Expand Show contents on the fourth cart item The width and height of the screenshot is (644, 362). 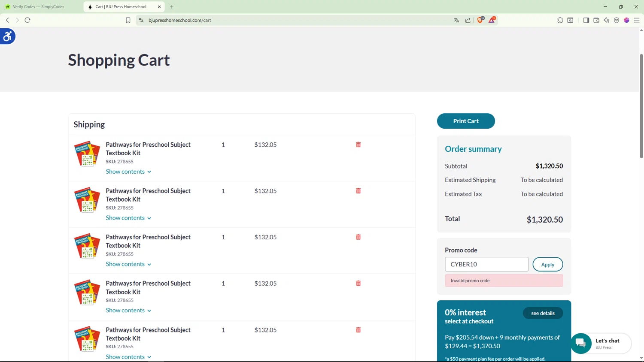click(x=128, y=311)
